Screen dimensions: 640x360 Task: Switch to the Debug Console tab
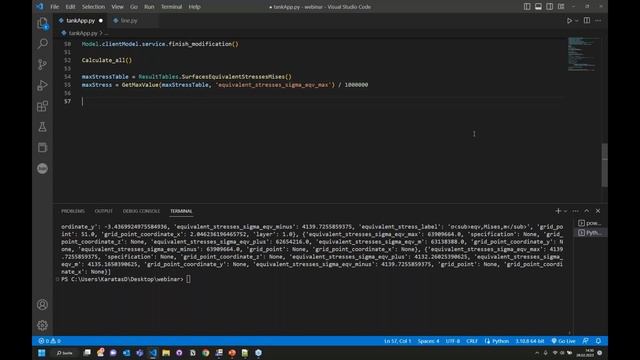coord(141,211)
